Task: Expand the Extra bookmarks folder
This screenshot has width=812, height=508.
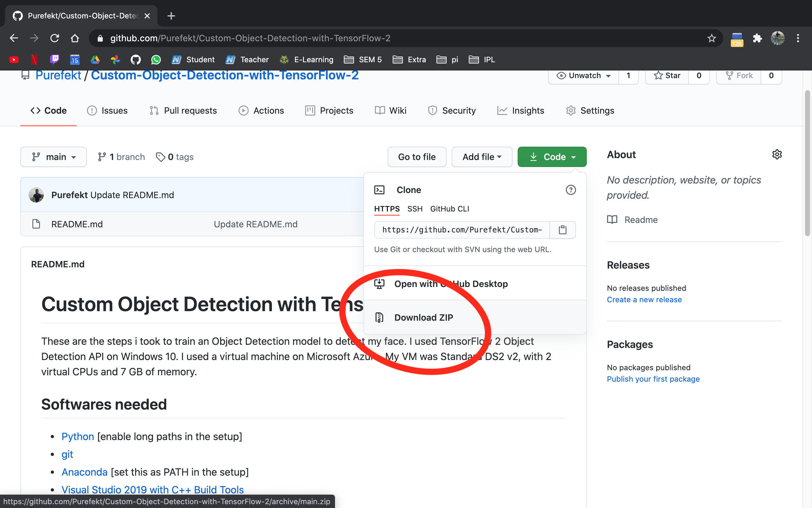Action: [409, 59]
